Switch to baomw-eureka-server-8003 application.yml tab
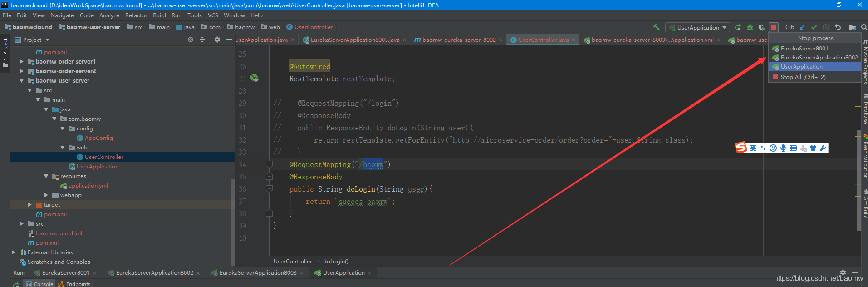868x287 pixels. pyautogui.click(x=652, y=40)
